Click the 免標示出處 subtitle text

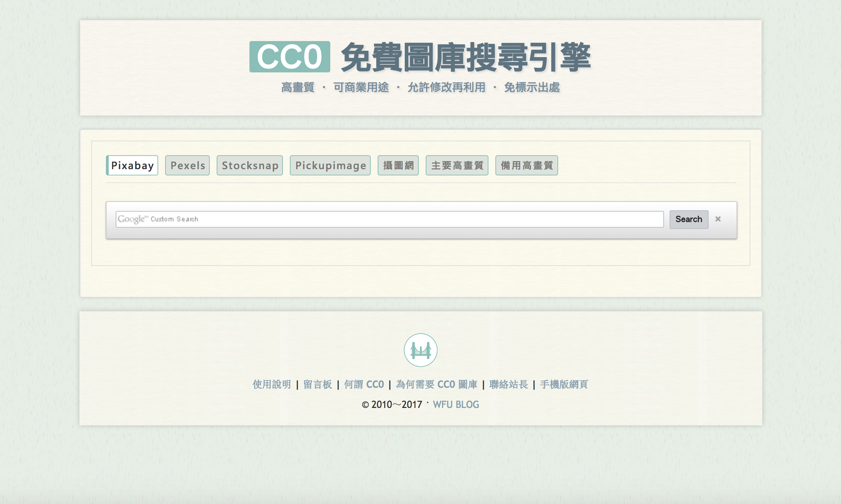532,87
